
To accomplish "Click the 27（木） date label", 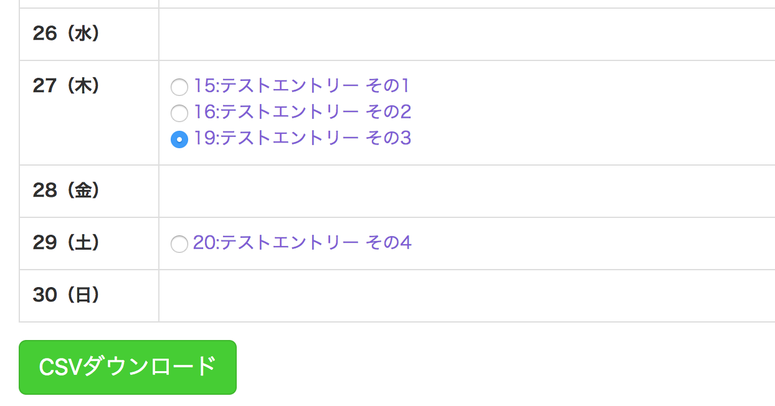I will [66, 86].
